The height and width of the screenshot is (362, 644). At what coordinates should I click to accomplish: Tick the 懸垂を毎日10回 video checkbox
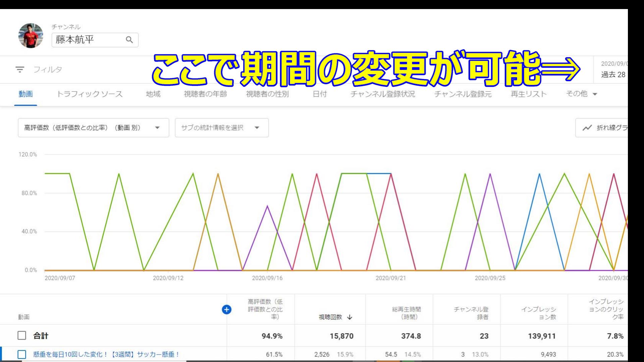(x=22, y=354)
